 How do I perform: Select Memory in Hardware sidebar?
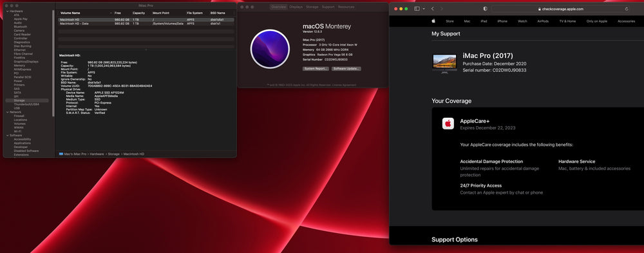pos(19,65)
